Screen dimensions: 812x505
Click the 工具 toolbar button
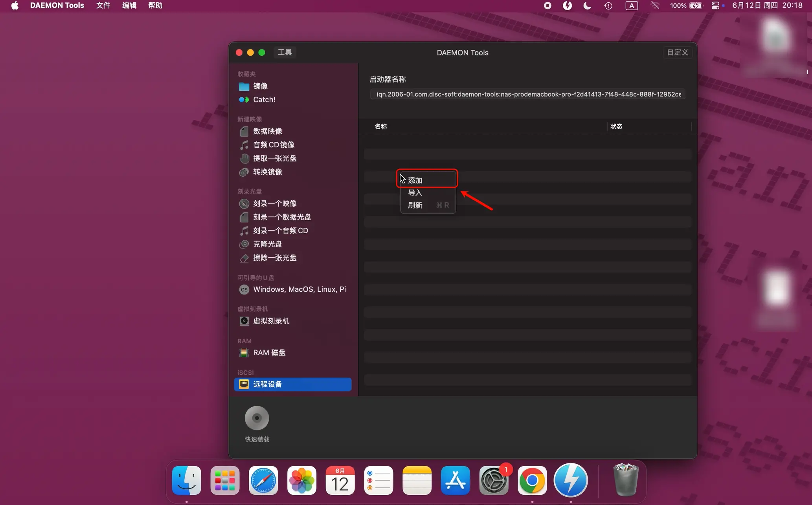(x=285, y=52)
